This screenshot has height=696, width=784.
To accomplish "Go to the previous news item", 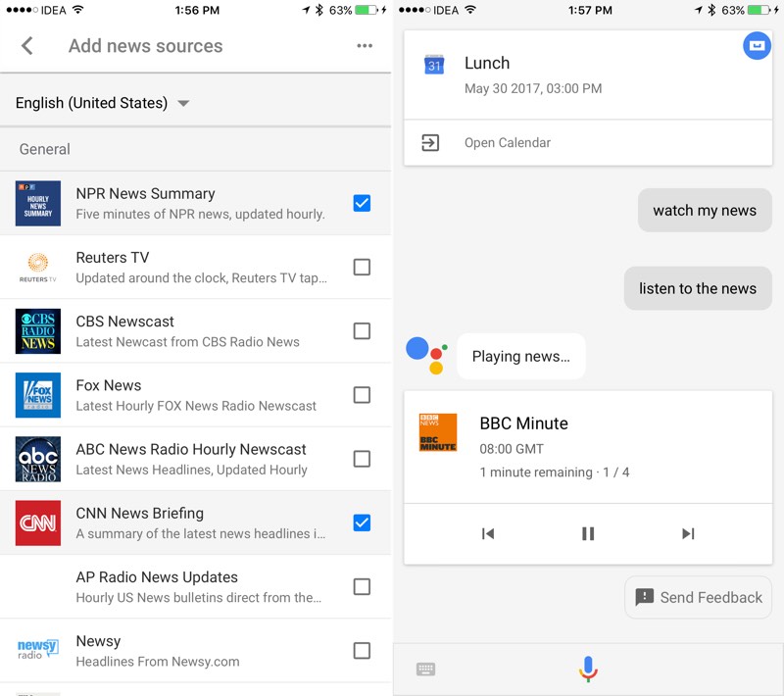I will (488, 533).
